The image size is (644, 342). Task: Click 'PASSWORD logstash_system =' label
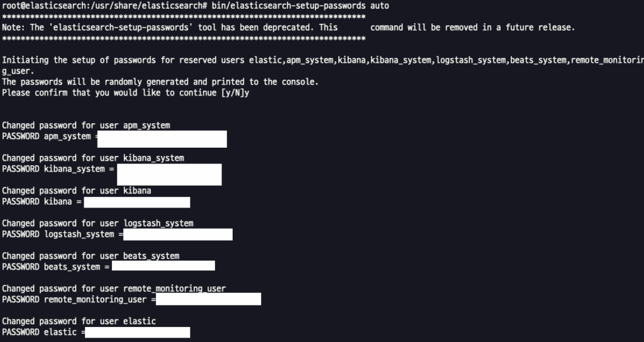pos(62,234)
